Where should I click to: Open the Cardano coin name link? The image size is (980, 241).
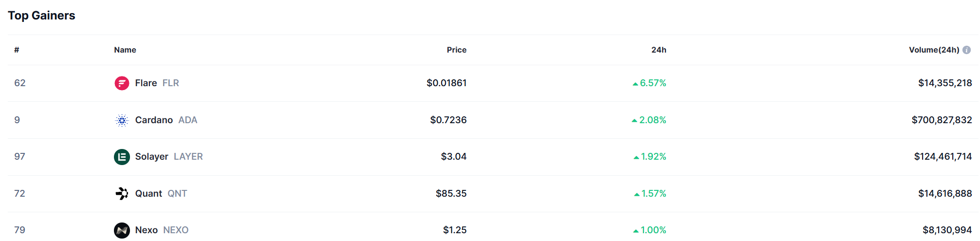tap(154, 120)
